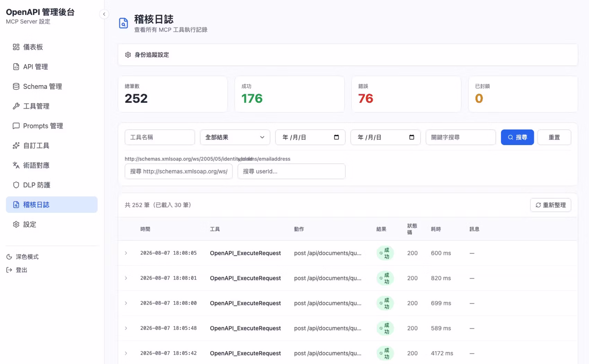Expand the 18:05:42 log row

126,353
